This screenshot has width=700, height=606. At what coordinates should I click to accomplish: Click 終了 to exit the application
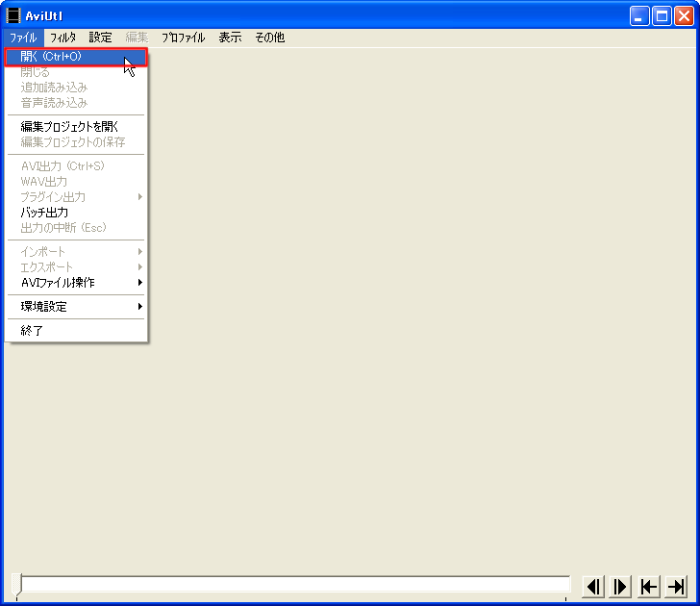33,331
